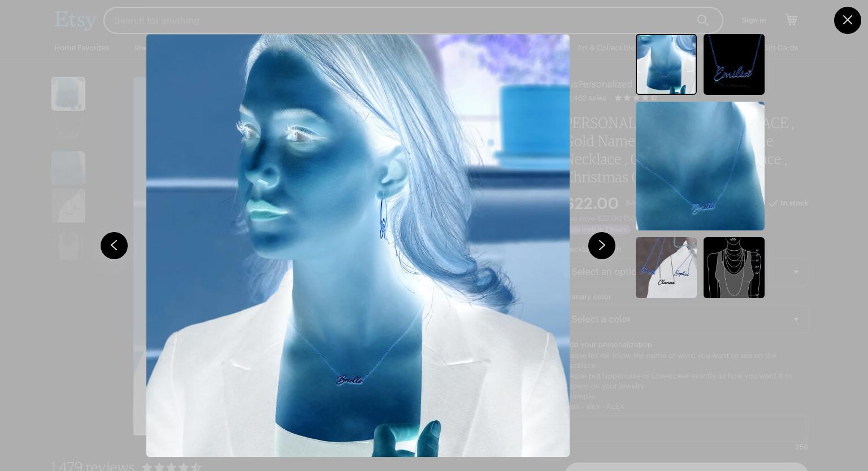Select the Emilia necklace thumbnail in lightbox

click(x=734, y=64)
